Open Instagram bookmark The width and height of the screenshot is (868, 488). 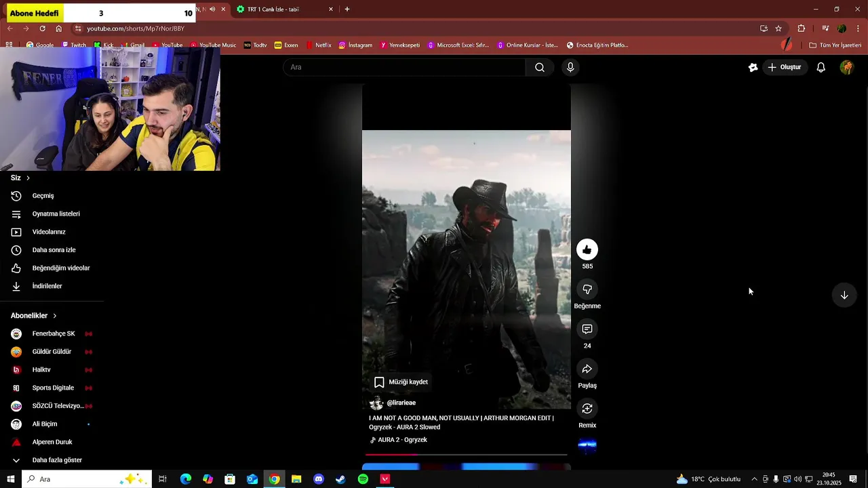pyautogui.click(x=355, y=45)
